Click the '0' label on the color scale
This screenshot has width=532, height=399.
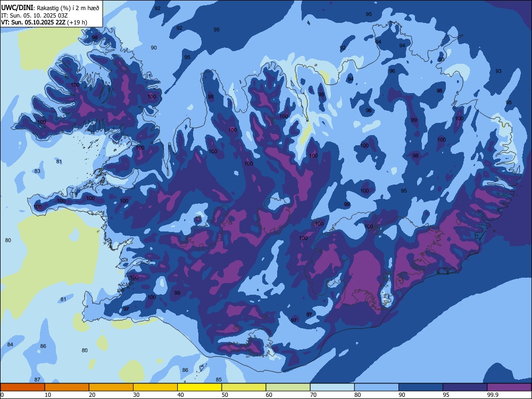(x=2, y=395)
